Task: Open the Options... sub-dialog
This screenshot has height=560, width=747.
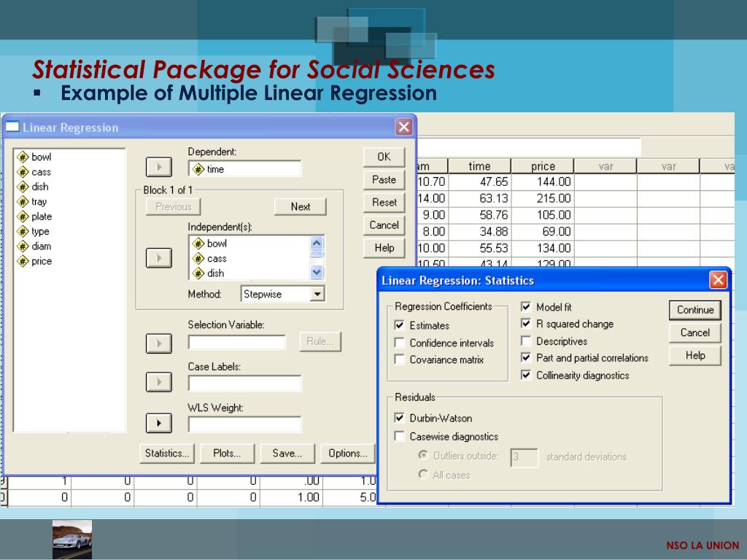Action: 348,454
